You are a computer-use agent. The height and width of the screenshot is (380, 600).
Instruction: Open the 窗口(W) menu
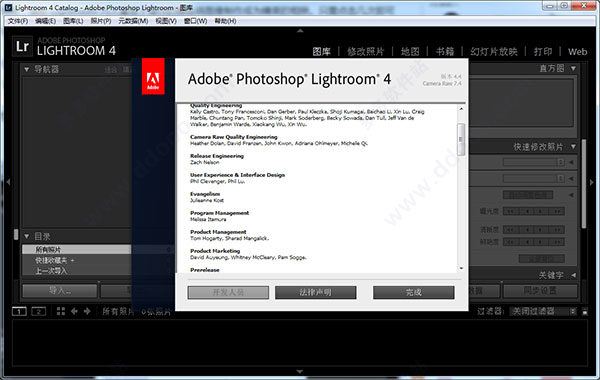[x=196, y=21]
